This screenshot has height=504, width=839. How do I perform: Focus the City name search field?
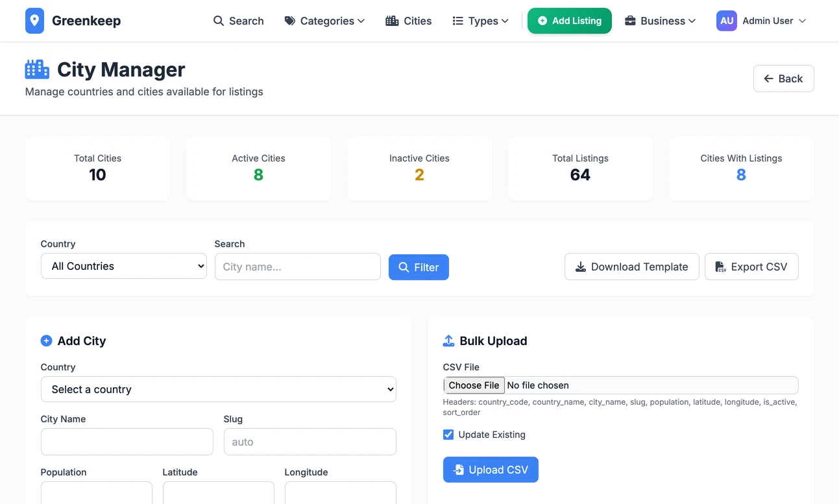coord(298,267)
